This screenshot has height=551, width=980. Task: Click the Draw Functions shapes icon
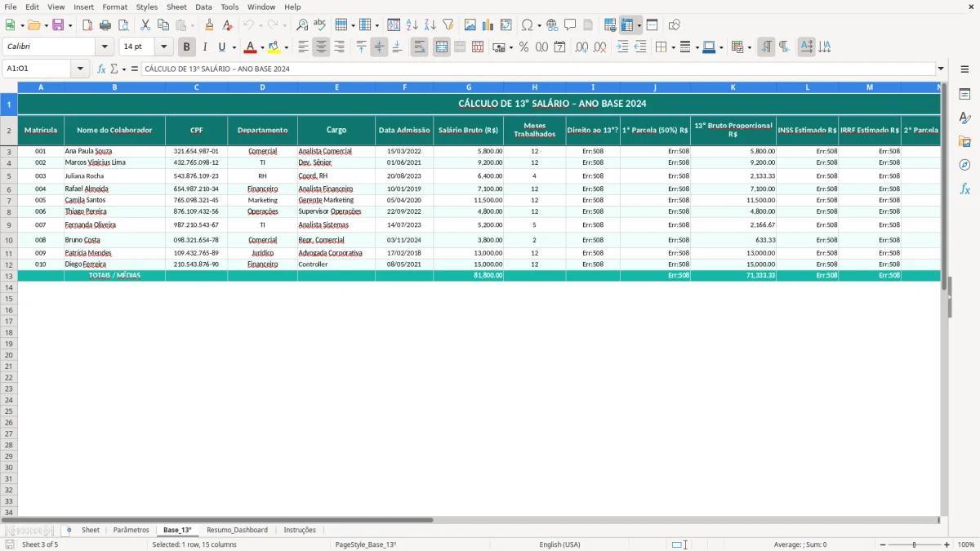[x=675, y=25]
